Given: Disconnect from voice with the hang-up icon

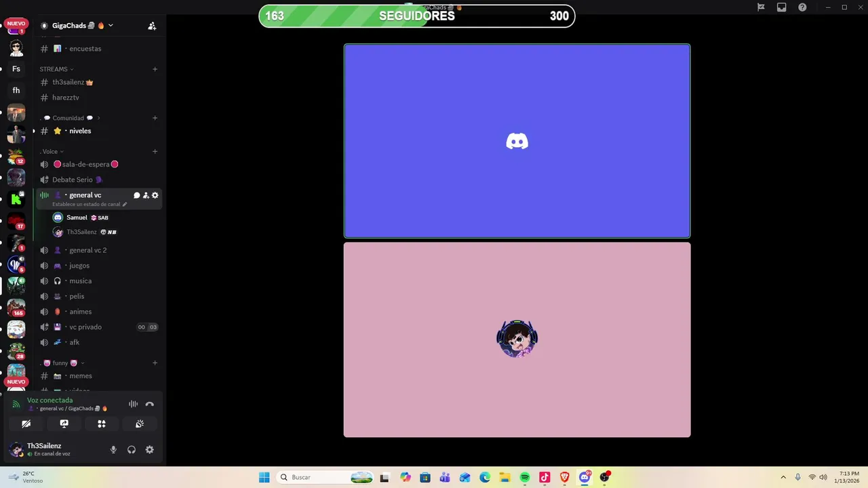Looking at the screenshot, I should tap(149, 404).
